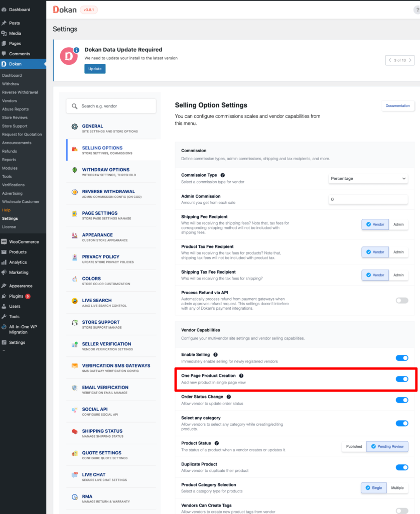Click the Live Chat icon
The height and width of the screenshot is (514, 420).
click(x=75, y=475)
